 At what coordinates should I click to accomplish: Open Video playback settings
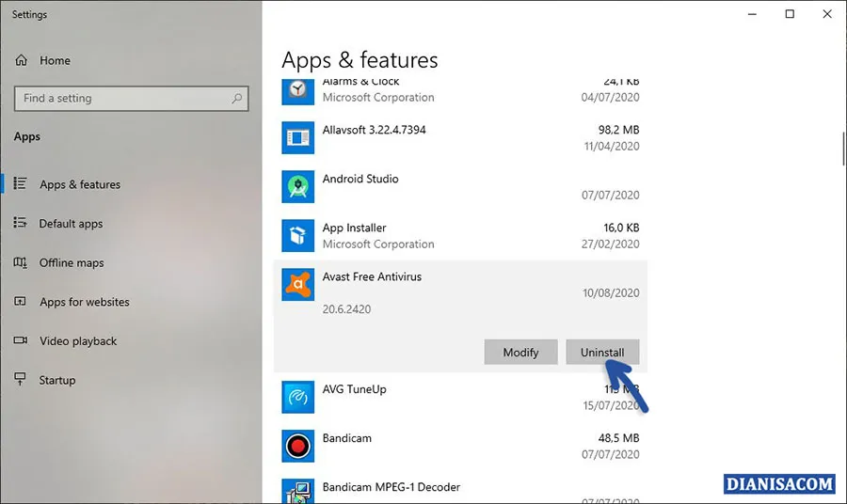click(x=78, y=341)
